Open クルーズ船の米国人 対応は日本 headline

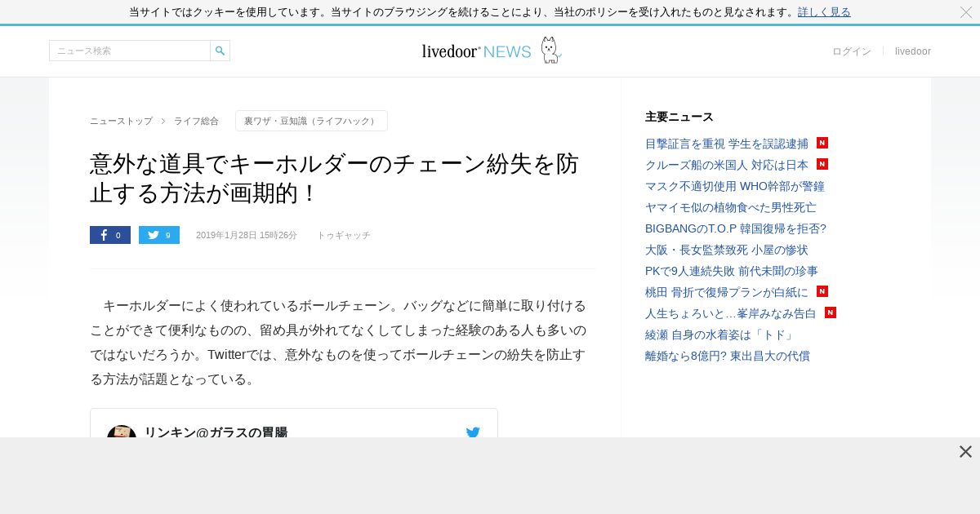[x=727, y=165]
